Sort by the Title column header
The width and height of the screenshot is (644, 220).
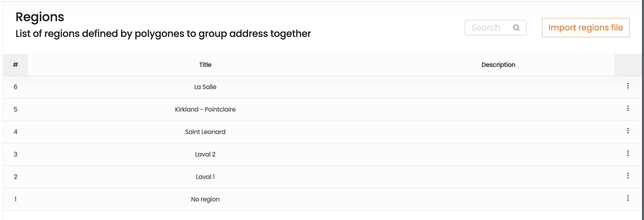(x=205, y=65)
